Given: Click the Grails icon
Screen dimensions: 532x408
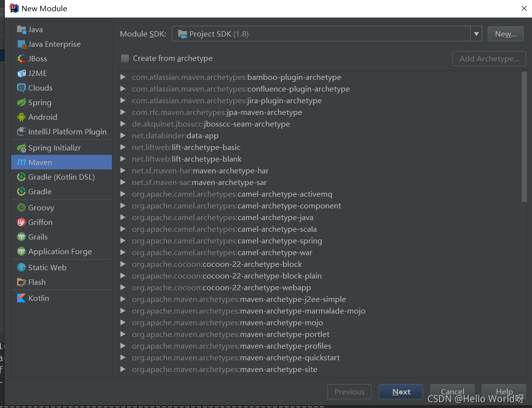Looking at the screenshot, I should tap(21, 237).
